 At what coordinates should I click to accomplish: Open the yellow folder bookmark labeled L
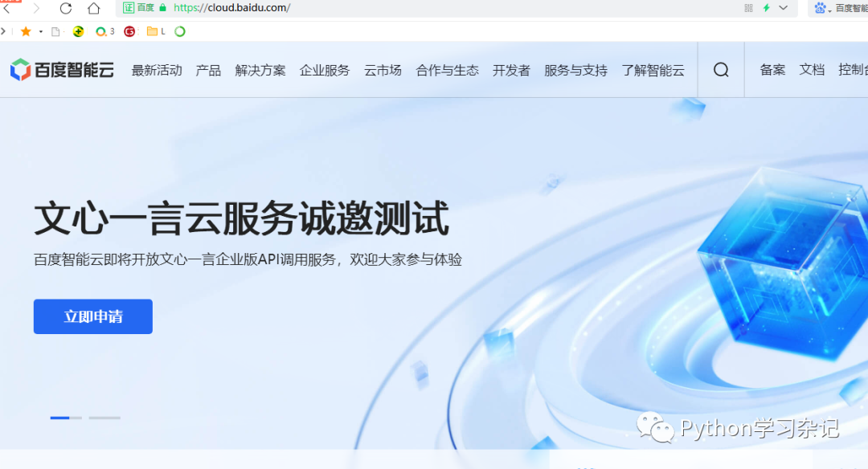click(156, 31)
